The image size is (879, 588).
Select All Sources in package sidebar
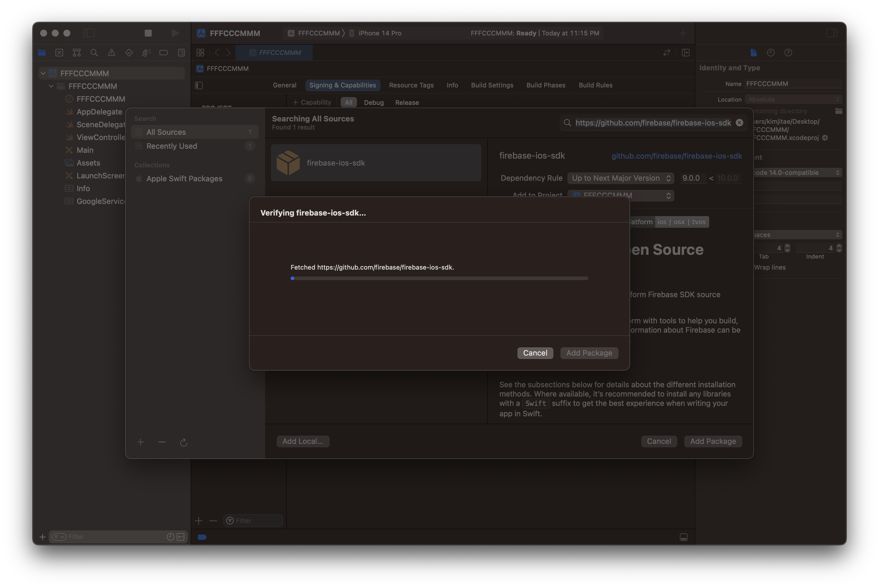(195, 132)
